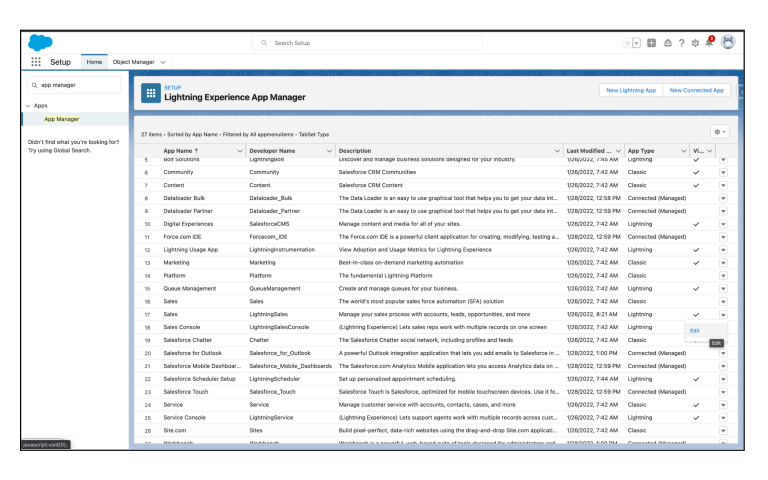Open the favorites list dropdown arrow

pos(636,43)
